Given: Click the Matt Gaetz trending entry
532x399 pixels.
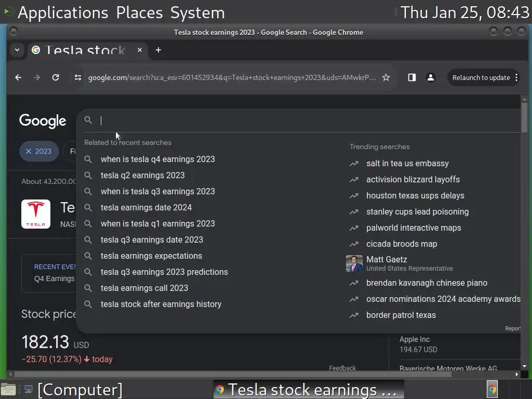Looking at the screenshot, I should coord(409,263).
